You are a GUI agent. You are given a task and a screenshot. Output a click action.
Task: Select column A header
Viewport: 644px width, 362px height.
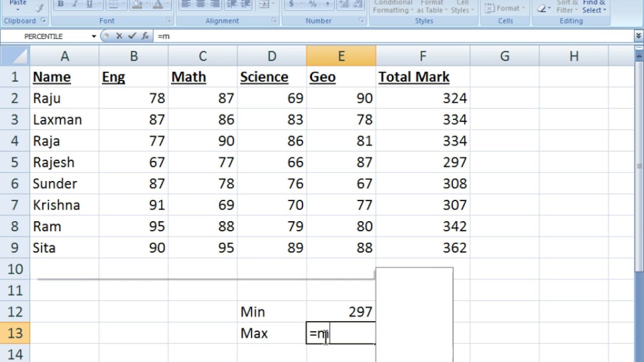click(x=64, y=56)
